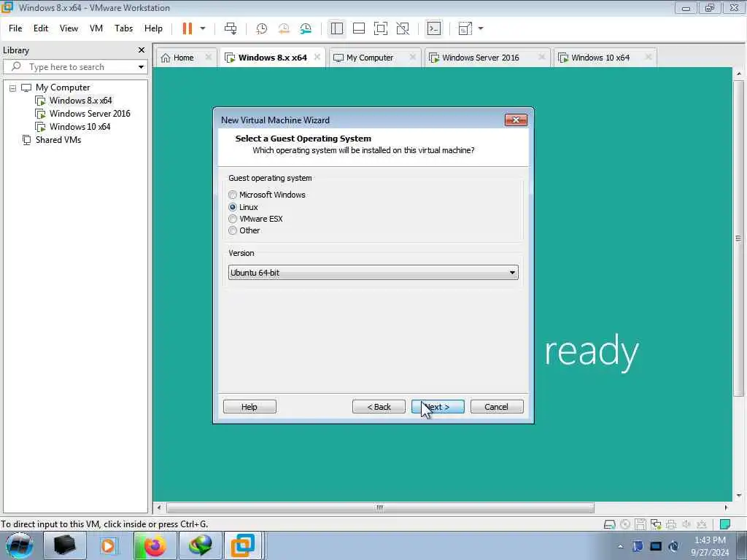747x560 pixels.
Task: Open the Help menu
Action: click(x=153, y=28)
